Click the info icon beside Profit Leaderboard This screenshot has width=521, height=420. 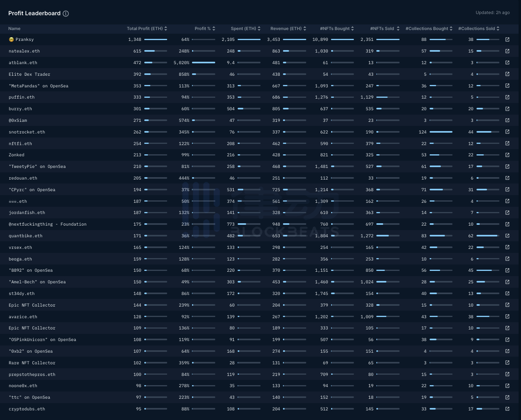66,14
